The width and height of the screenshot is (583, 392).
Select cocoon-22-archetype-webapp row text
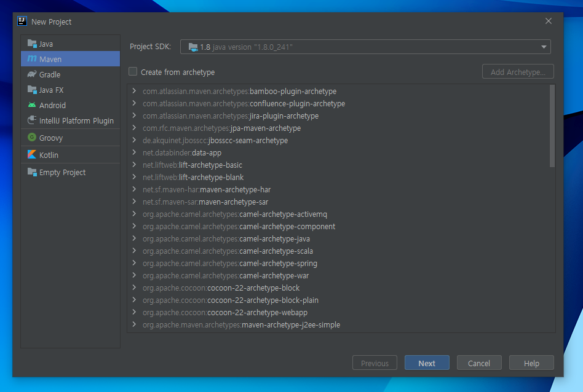click(x=225, y=312)
